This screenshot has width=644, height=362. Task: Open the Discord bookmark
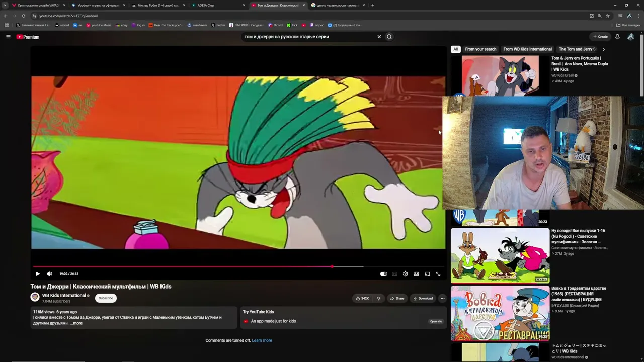click(276, 25)
